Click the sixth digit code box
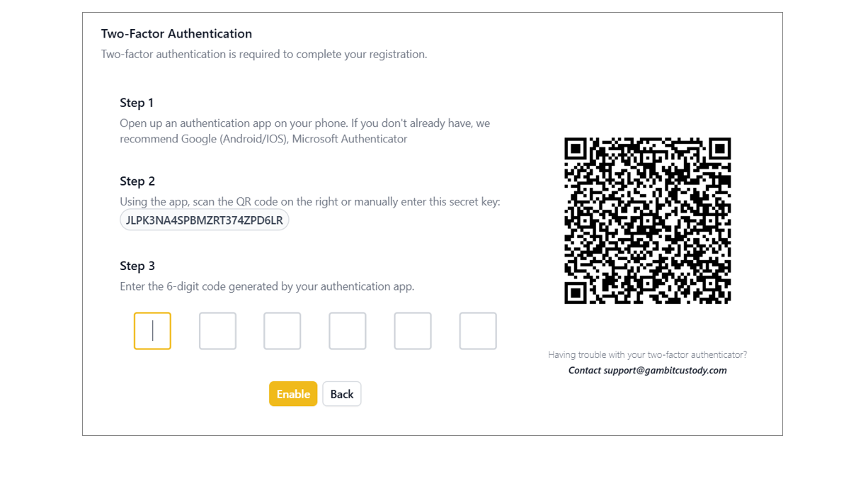 tap(478, 331)
